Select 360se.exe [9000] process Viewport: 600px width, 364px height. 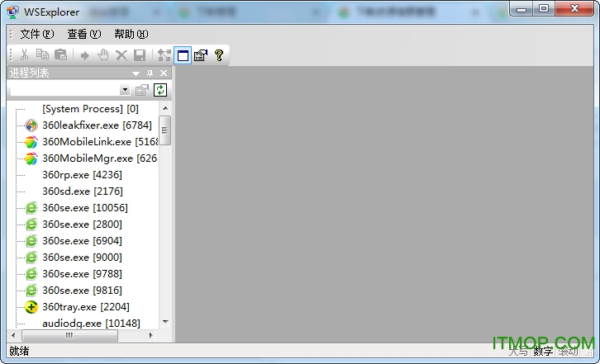click(x=83, y=258)
